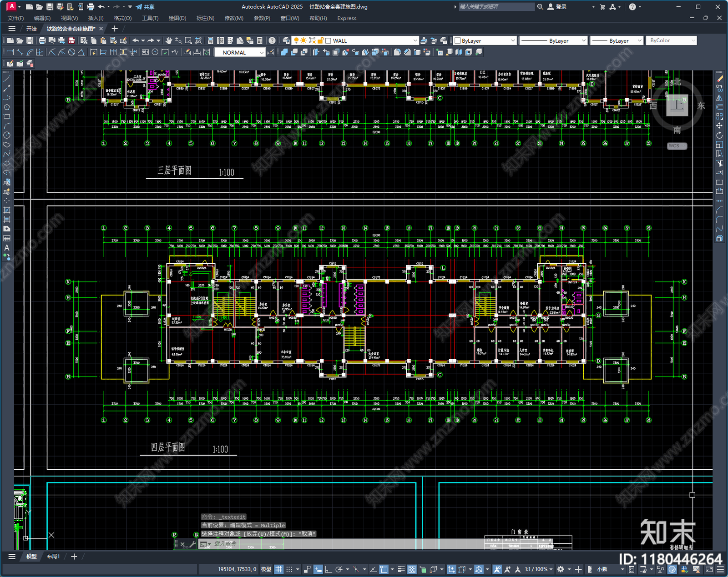Image resolution: width=728 pixels, height=577 pixels.
Task: Open the NORMAL dimension style dropdown
Action: coord(261,53)
